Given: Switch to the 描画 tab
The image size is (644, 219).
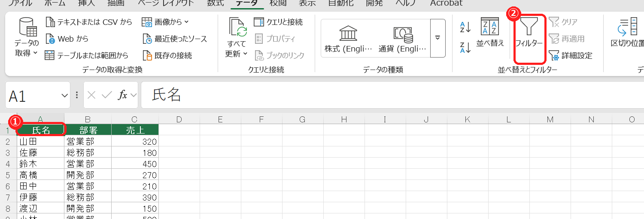Looking at the screenshot, I should click(115, 3).
